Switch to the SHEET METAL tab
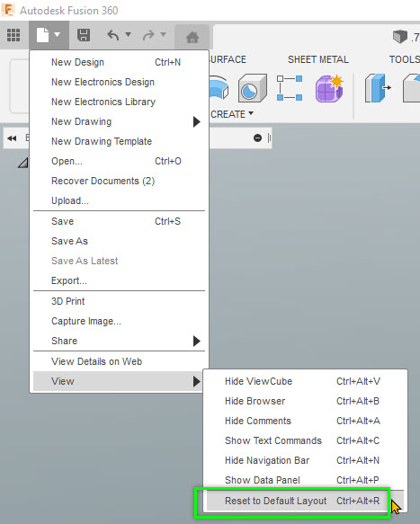 (x=318, y=59)
